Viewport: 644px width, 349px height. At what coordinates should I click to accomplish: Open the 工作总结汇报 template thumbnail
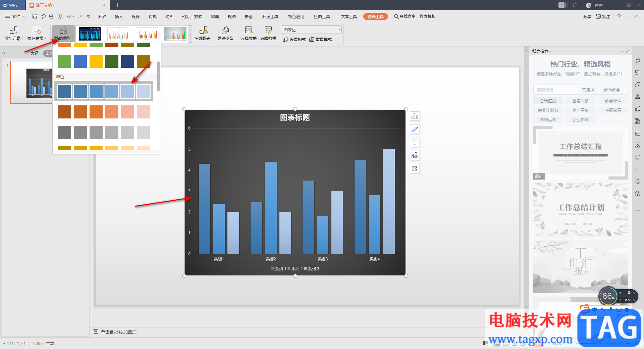pos(580,153)
